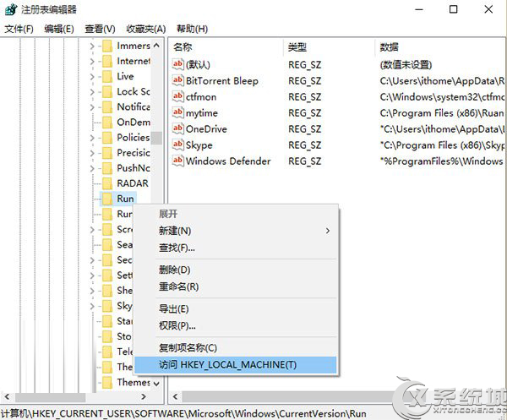507x420 pixels.
Task: Select the RADAR key in tree
Action: click(133, 183)
